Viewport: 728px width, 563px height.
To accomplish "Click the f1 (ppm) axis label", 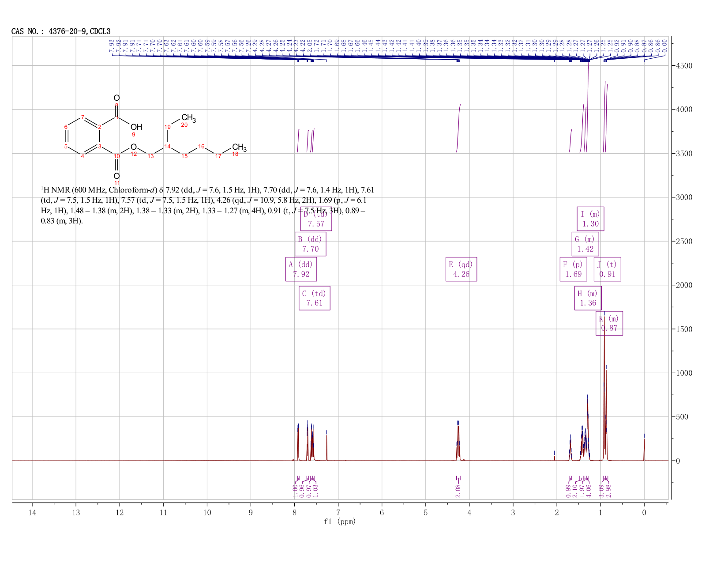I will [340, 521].
